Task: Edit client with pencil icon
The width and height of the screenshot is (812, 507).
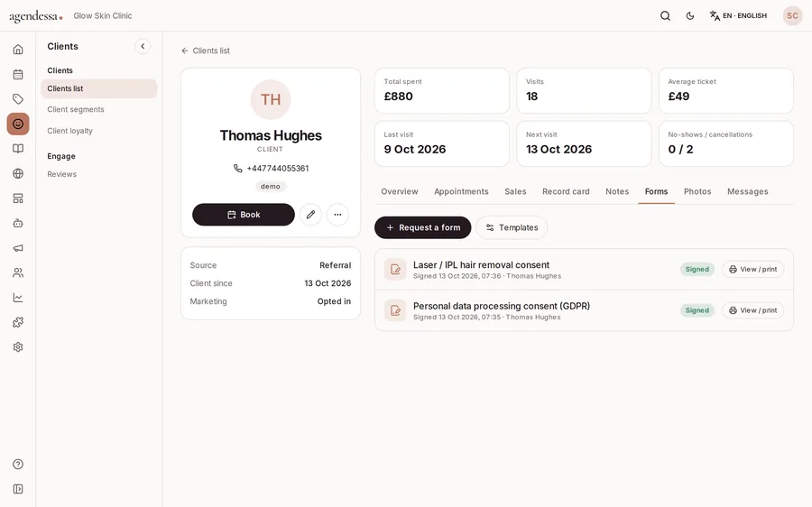Action: 310,215
